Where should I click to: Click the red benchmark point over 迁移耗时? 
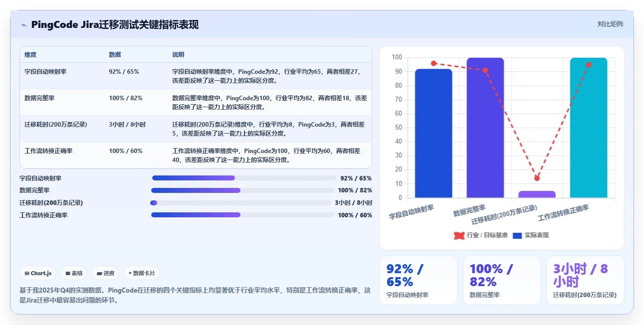tap(537, 178)
